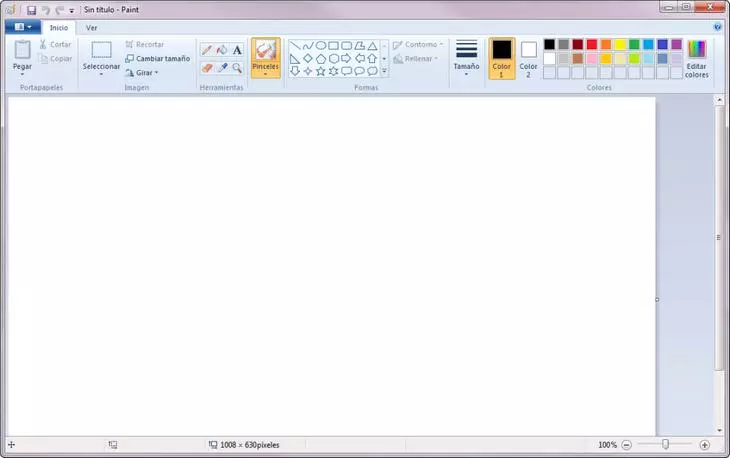This screenshot has height=458, width=730.
Task: Activate the Color 1 button
Action: [501, 59]
